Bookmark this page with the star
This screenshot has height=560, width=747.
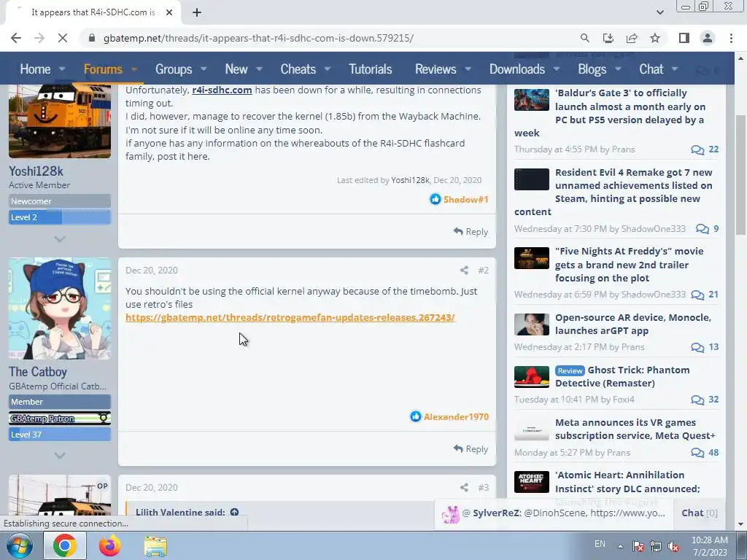coord(655,38)
